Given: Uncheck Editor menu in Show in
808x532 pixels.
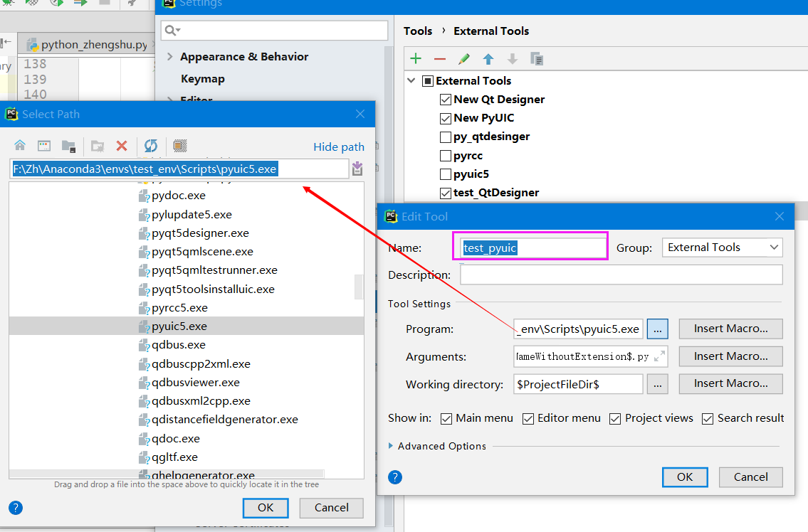Looking at the screenshot, I should click(x=528, y=419).
